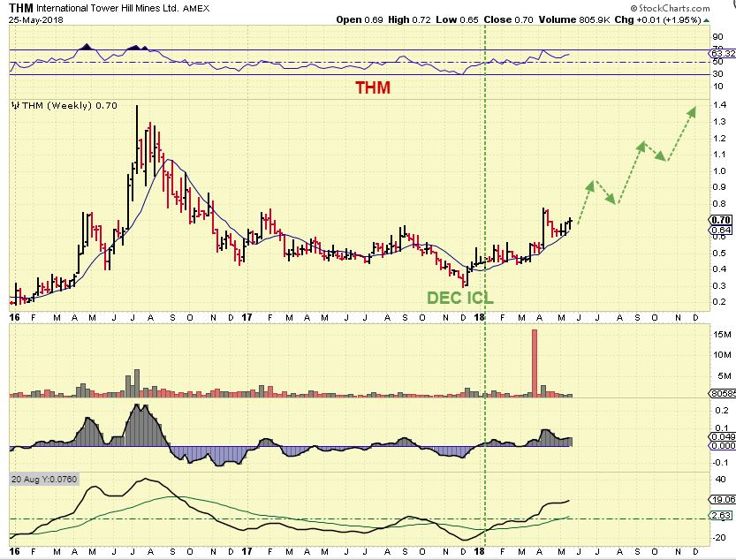Click the High 0.72 value
Viewport: 736px width, 560px height.
tap(409, 19)
